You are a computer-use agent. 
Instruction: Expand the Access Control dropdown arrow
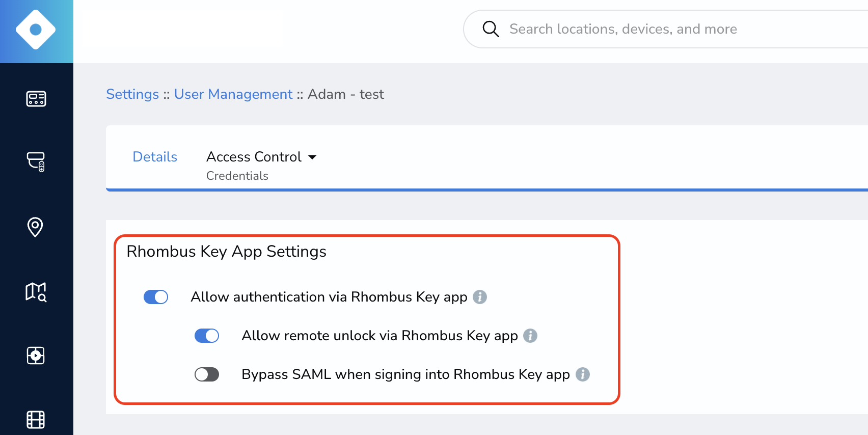tap(312, 157)
